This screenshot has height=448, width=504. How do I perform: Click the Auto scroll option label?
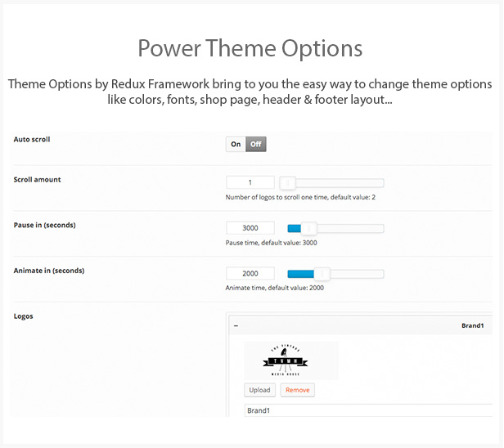pyautogui.click(x=32, y=139)
